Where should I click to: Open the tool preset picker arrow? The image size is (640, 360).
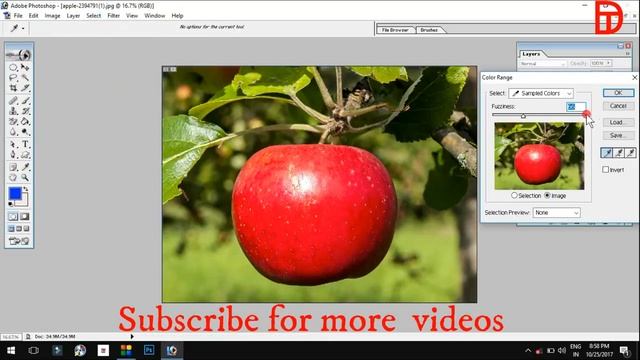pyautogui.click(x=23, y=28)
